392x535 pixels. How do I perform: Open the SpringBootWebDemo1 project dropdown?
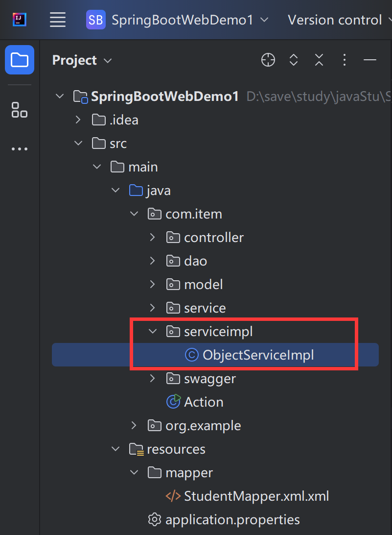tap(178, 20)
